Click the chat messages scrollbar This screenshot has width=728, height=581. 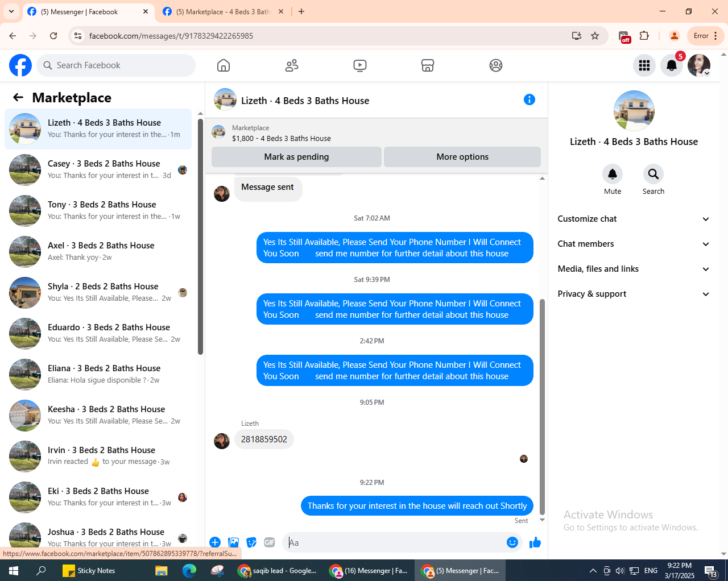[542, 407]
